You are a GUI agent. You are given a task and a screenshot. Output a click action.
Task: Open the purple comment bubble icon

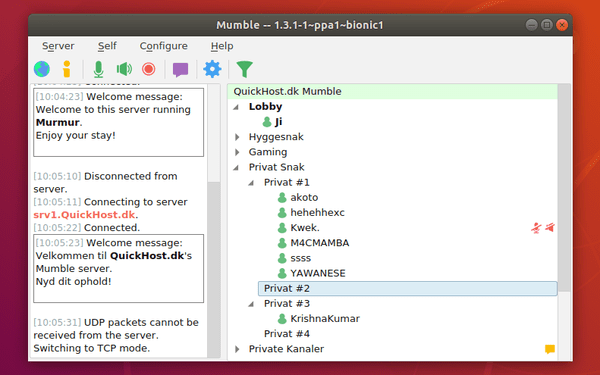180,70
